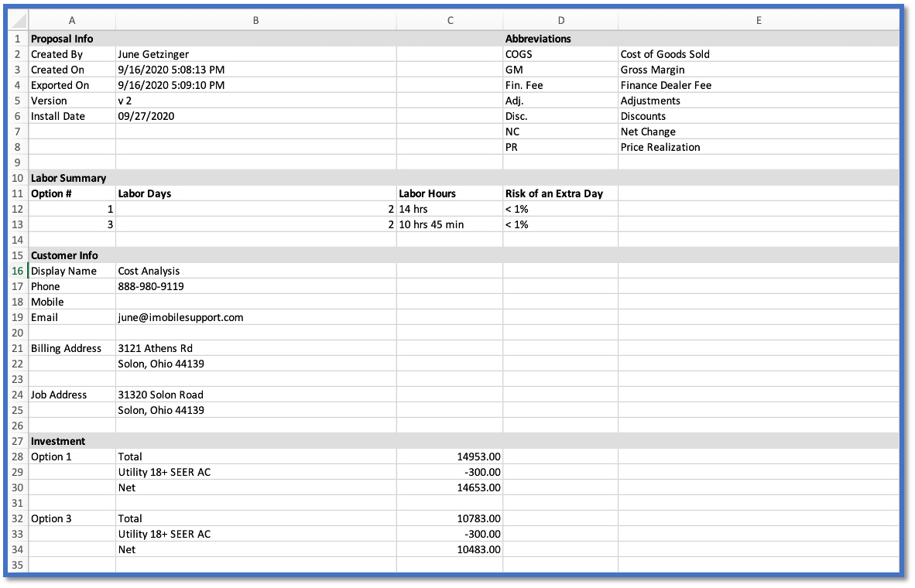
Task: Select column C header
Action: [x=450, y=20]
